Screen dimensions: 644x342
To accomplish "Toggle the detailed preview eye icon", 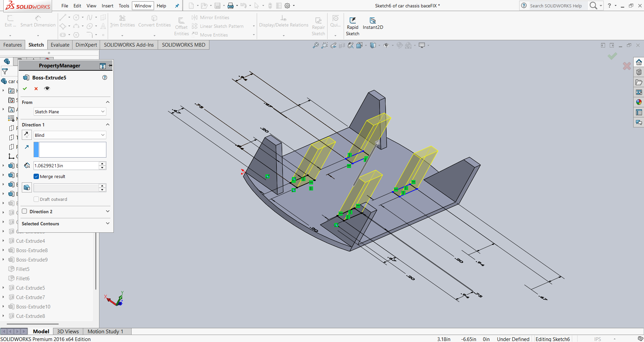I will 47,89.
